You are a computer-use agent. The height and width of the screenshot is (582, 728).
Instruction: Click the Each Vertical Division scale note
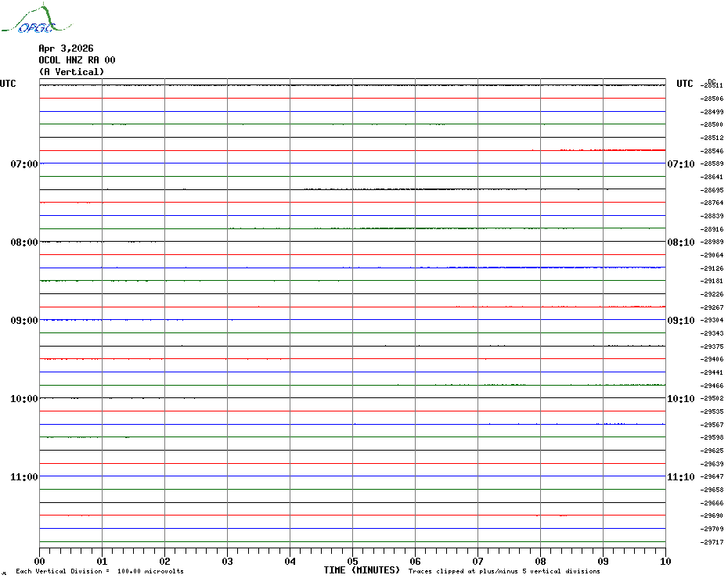(x=99, y=572)
